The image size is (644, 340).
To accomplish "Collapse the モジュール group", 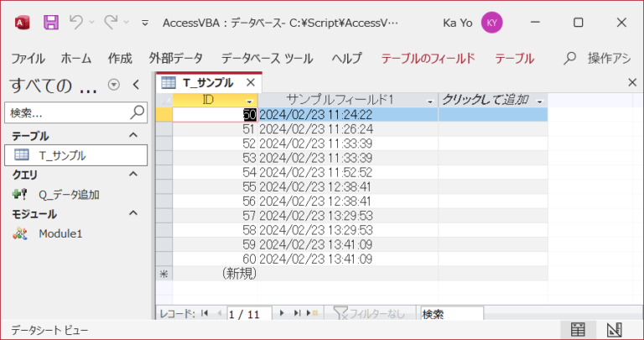I will coord(133,213).
